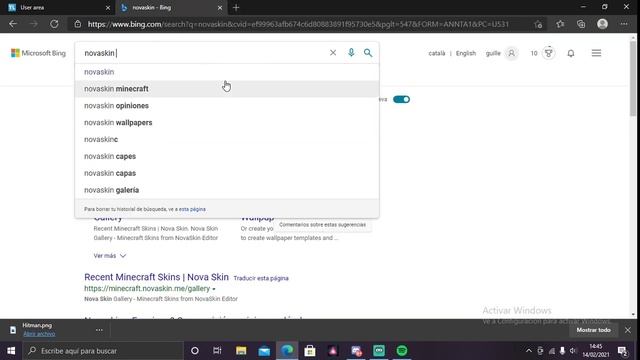
Task: Open the Microsoft Bing logo home link
Action: click(38, 53)
